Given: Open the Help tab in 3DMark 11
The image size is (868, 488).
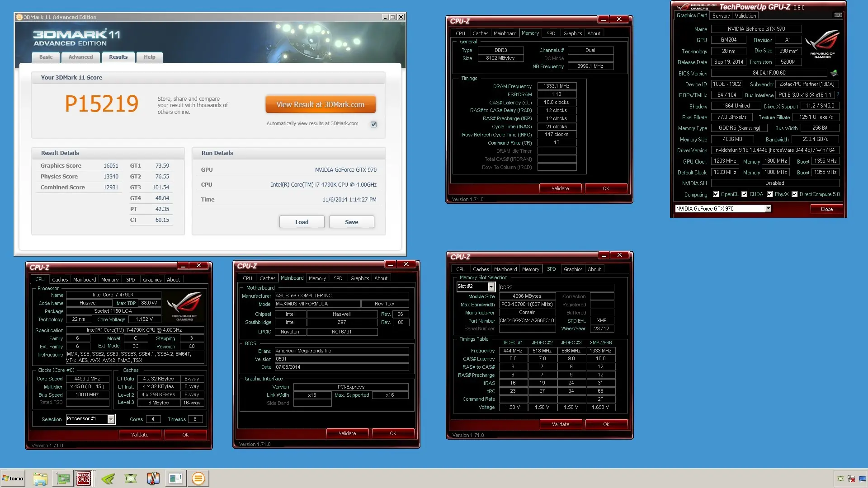Looking at the screenshot, I should [x=149, y=57].
